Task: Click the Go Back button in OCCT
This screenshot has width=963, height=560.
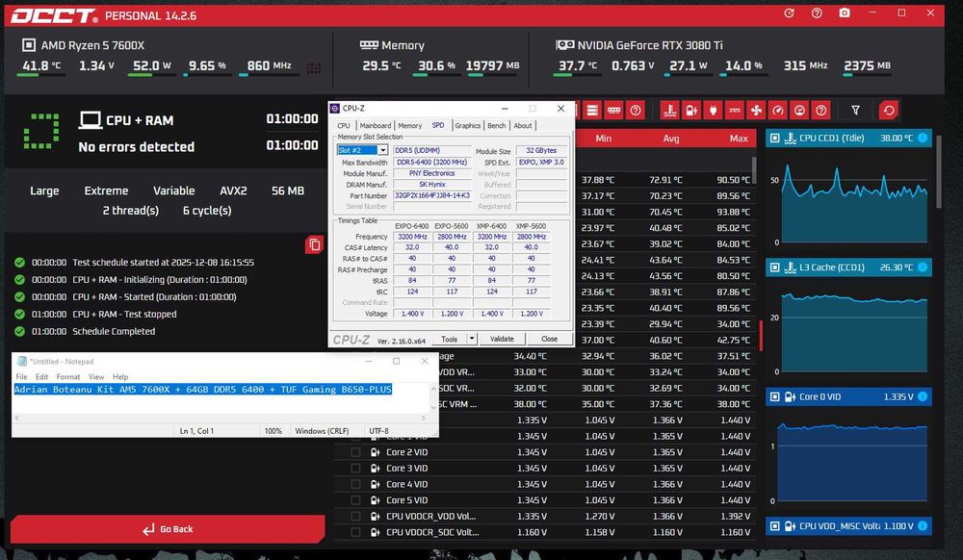Action: [x=167, y=528]
